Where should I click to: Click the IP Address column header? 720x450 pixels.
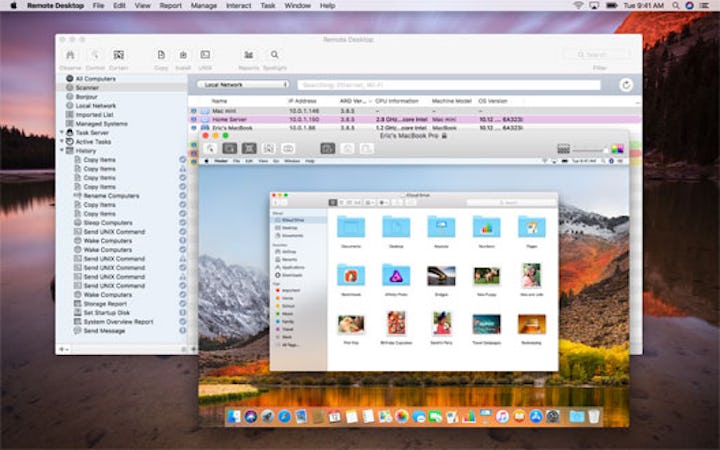[x=303, y=101]
